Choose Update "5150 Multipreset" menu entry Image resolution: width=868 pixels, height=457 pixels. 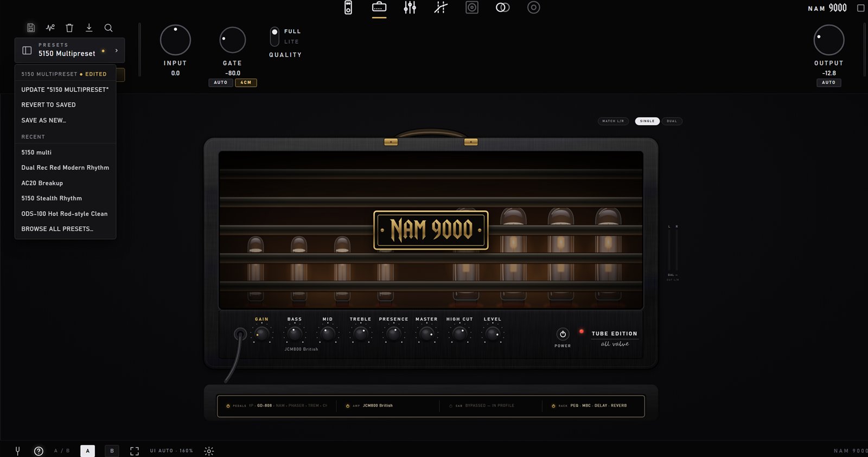pyautogui.click(x=65, y=89)
